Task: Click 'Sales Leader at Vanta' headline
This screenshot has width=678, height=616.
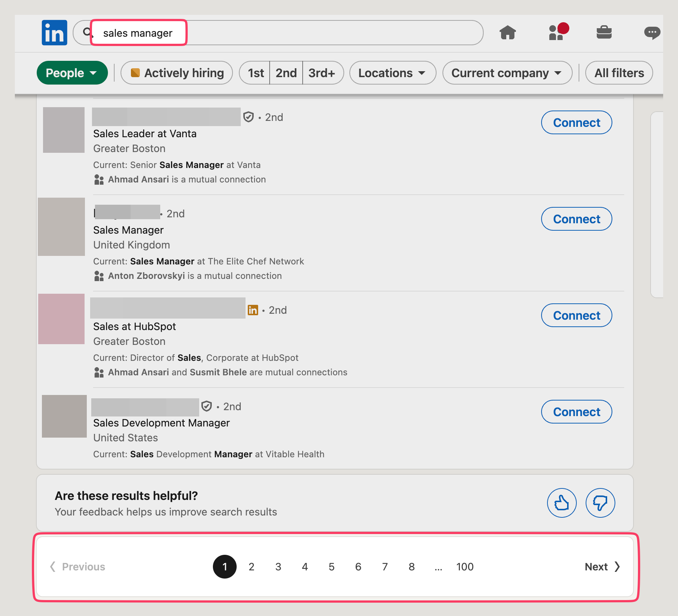Action: tap(145, 134)
